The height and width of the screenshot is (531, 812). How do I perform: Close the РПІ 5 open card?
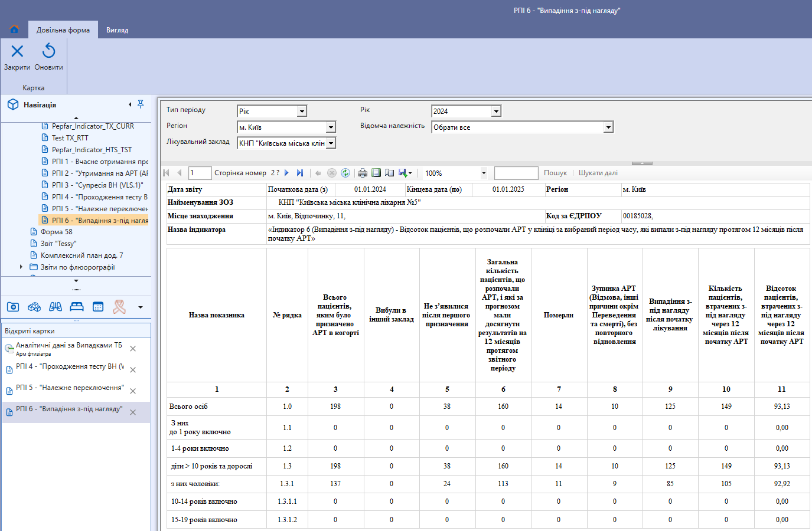point(133,391)
